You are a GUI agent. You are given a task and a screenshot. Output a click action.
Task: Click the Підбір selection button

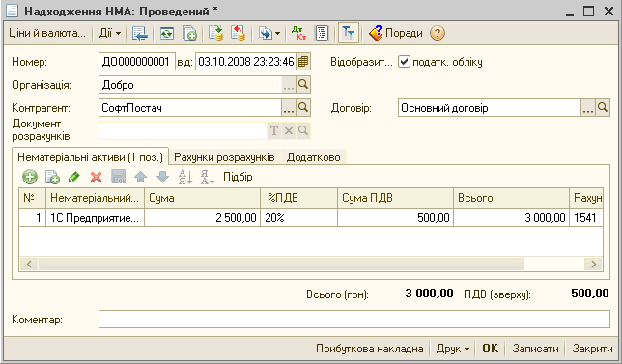pos(238,177)
